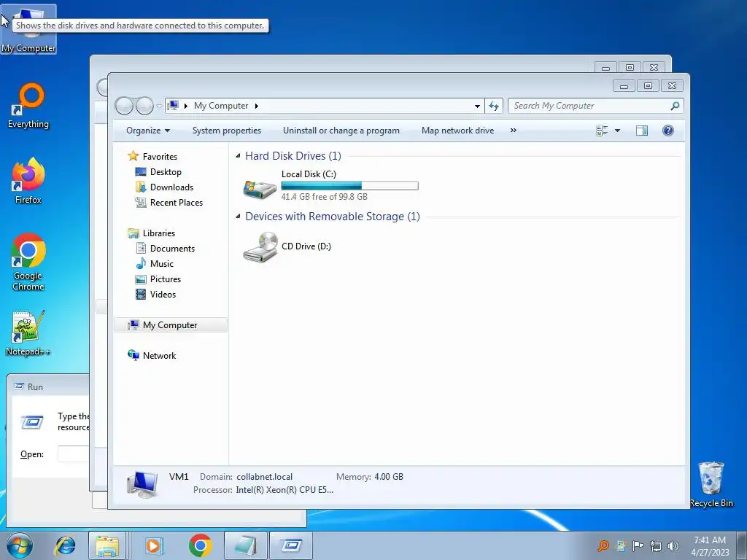The height and width of the screenshot is (560, 747).
Task: Open Desktop in the navigation pane
Action: [x=166, y=172]
